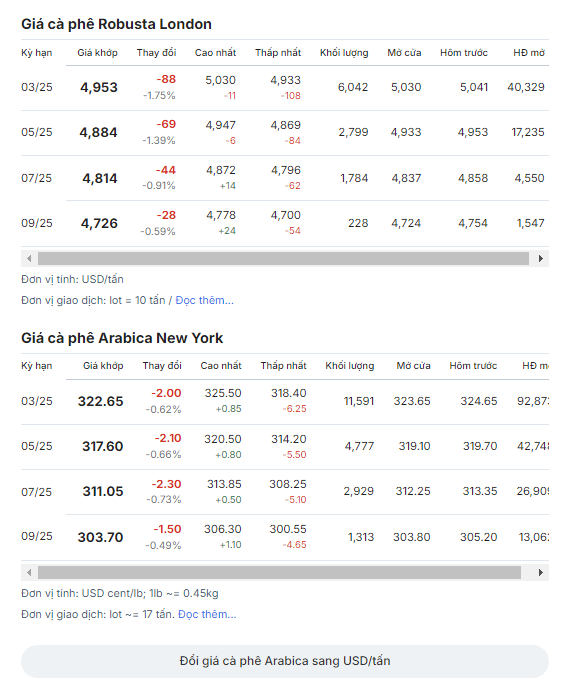Click left arrow of Robusta table scrollbar
This screenshot has height=684, width=570.
click(x=29, y=259)
